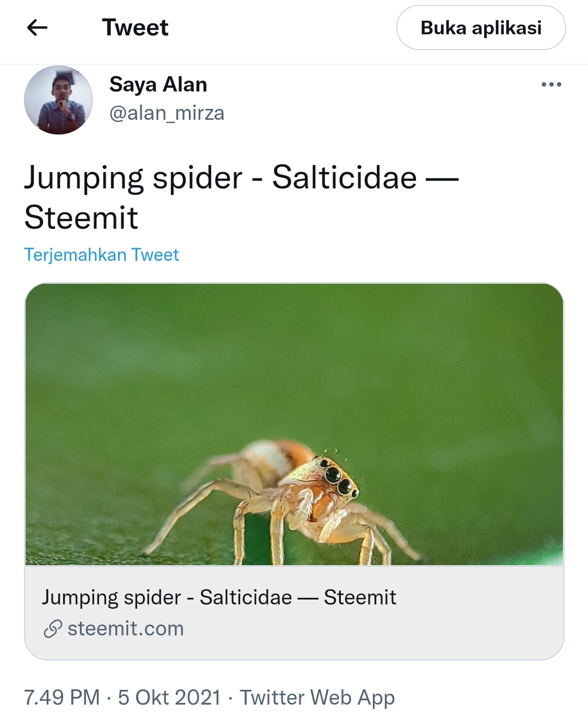Click the 7.49 PM timestamp
Screen dimensions: 588x728
click(x=62, y=698)
